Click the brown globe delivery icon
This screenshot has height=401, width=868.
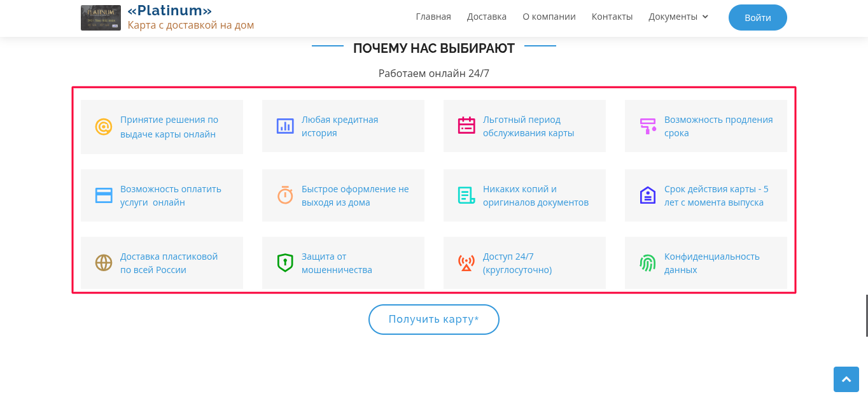coord(104,263)
